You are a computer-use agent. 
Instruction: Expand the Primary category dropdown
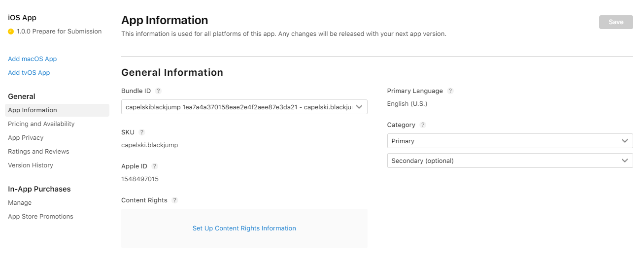point(509,141)
